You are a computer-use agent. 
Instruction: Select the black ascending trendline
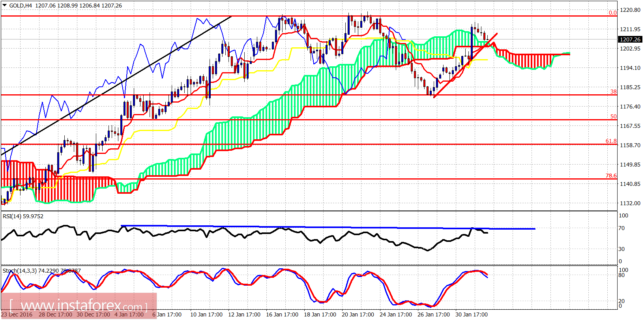click(116, 86)
